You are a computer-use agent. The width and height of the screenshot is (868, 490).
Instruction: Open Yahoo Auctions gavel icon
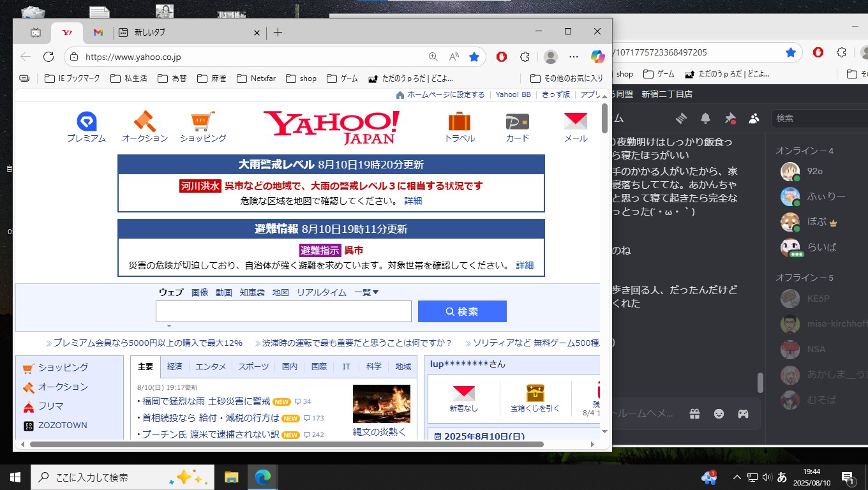point(145,121)
